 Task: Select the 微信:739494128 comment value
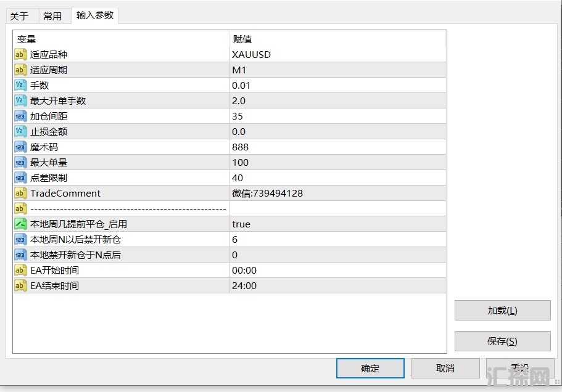(x=337, y=193)
